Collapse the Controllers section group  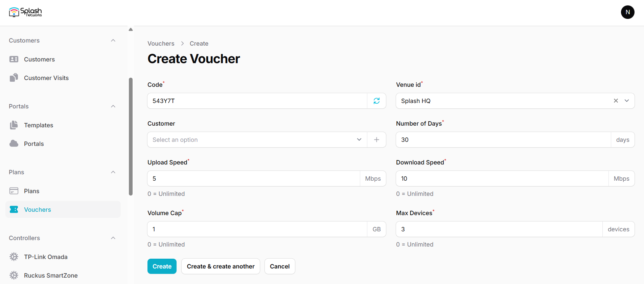[x=113, y=238]
